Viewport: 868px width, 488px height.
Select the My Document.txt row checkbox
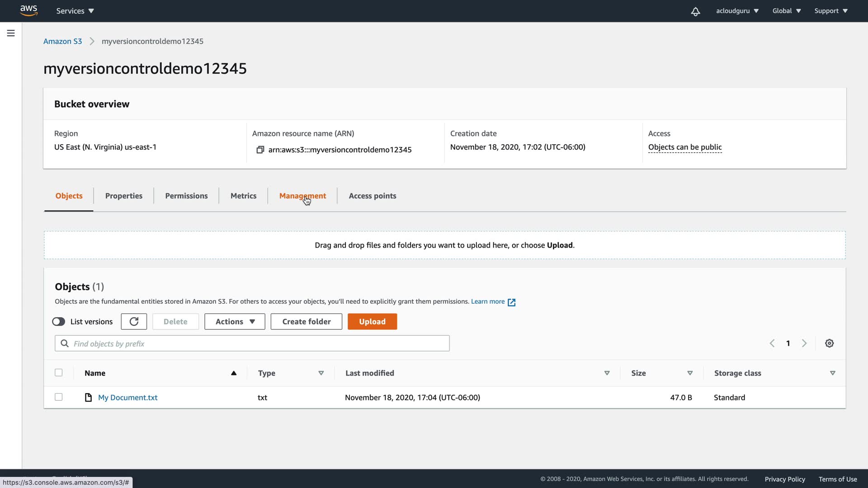point(59,397)
